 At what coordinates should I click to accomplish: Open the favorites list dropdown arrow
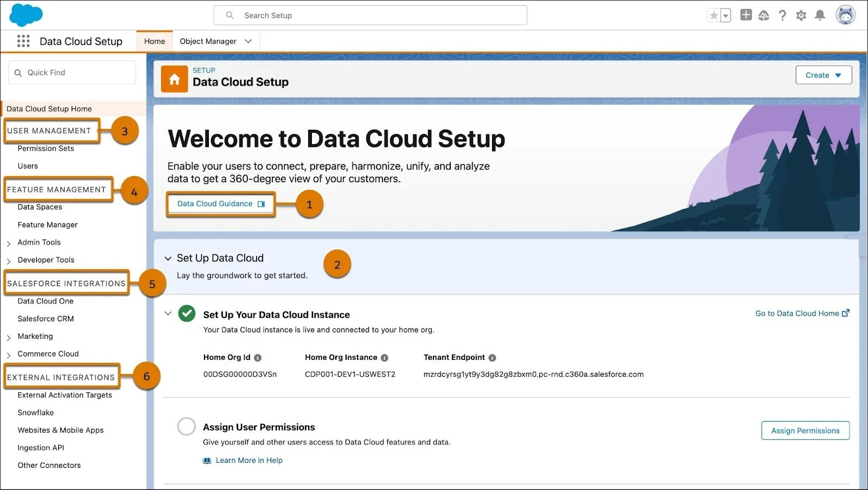[x=725, y=16]
